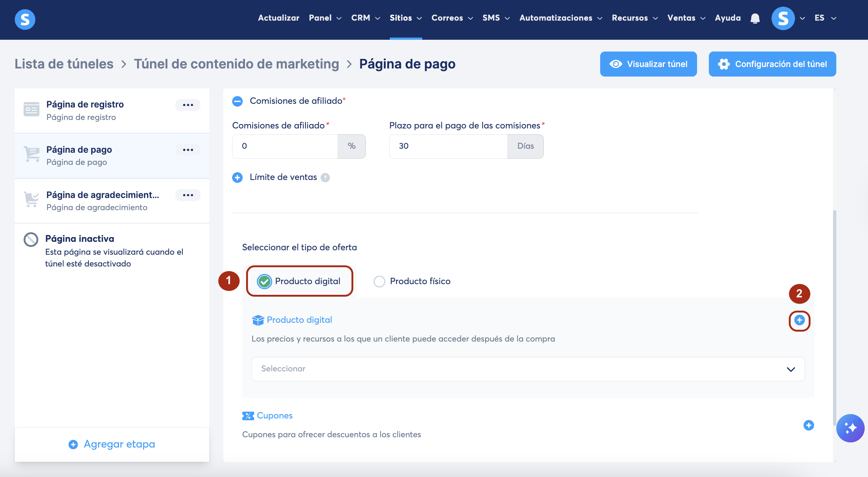Screen dimensions: 868x477
Task: Collapse the Comisiones de afiliado section
Action: (238, 101)
